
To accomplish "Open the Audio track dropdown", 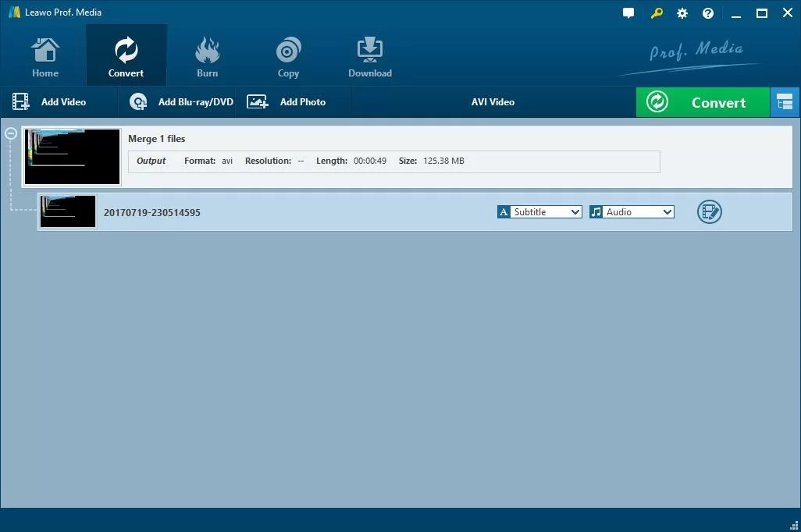I will [x=636, y=211].
